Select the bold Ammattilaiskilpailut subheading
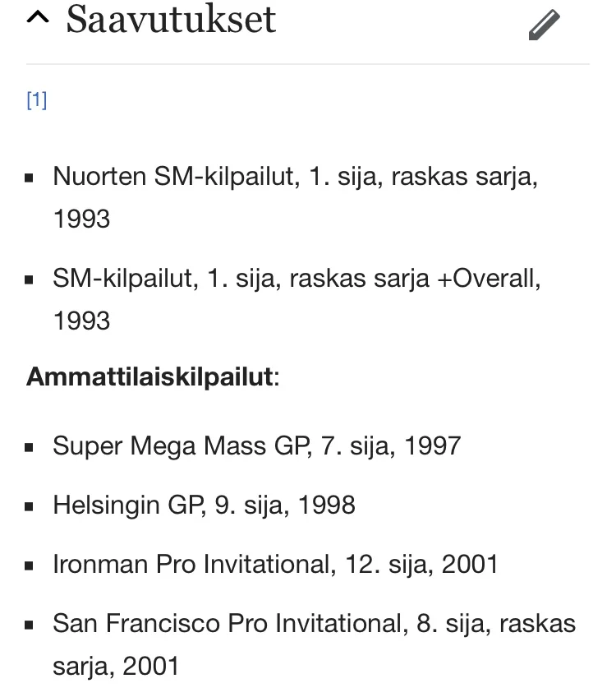The height and width of the screenshot is (697, 616). coord(149,376)
